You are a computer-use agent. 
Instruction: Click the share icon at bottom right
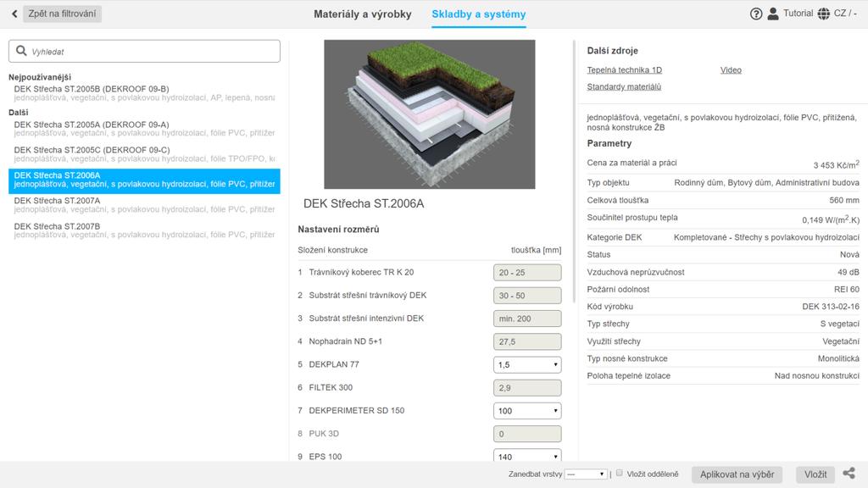point(849,473)
